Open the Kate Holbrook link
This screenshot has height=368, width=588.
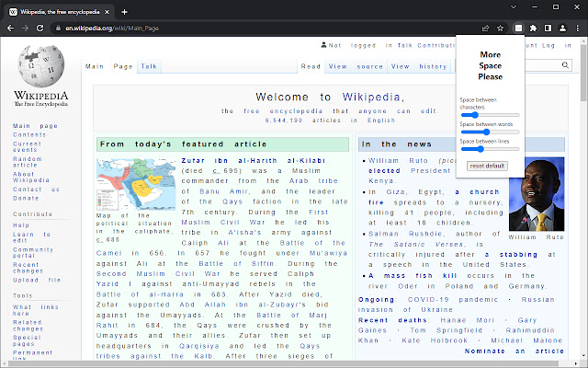click(435, 340)
